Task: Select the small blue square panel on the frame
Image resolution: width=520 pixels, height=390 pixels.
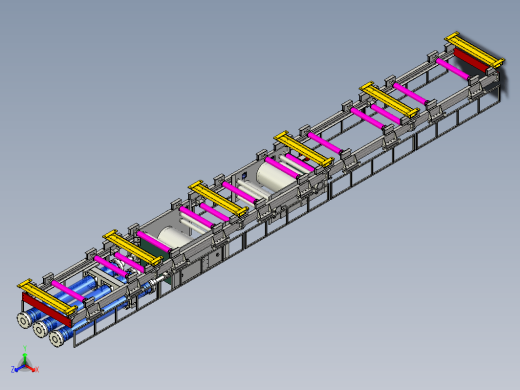Action: pos(245,176)
